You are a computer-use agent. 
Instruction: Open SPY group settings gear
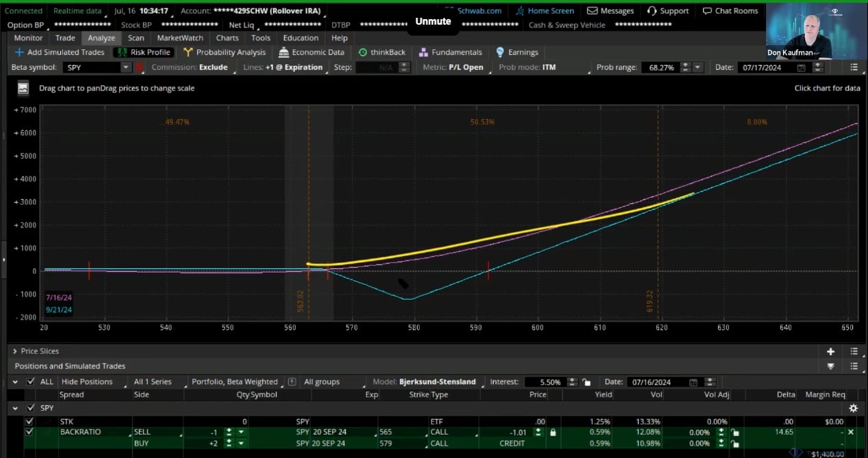[853, 408]
